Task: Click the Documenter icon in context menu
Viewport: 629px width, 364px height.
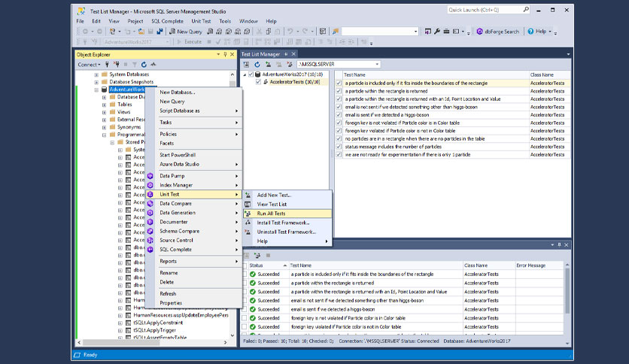Action: pos(150,222)
